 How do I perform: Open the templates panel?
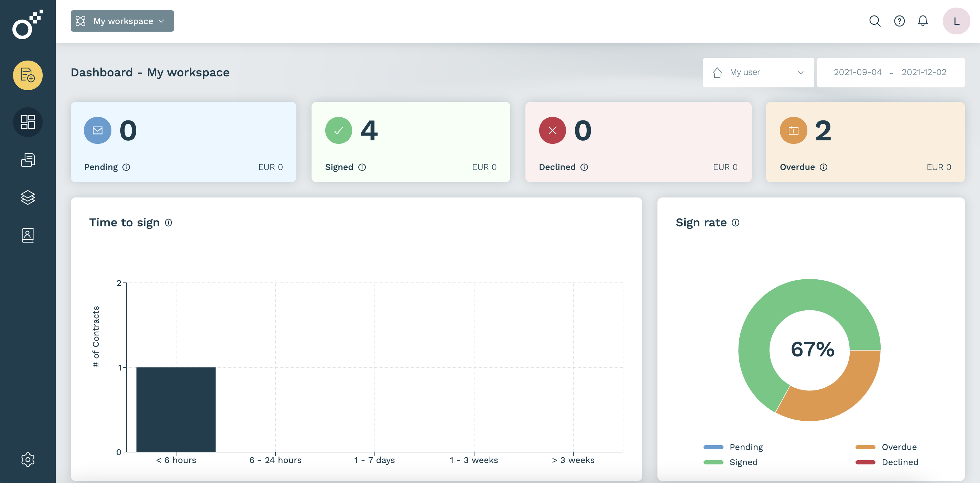[x=28, y=160]
